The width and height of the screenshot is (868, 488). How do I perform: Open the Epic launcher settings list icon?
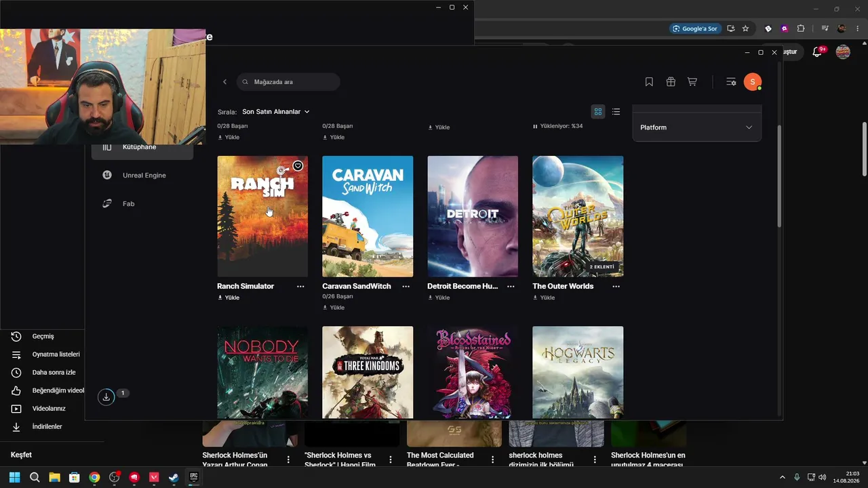tap(731, 82)
